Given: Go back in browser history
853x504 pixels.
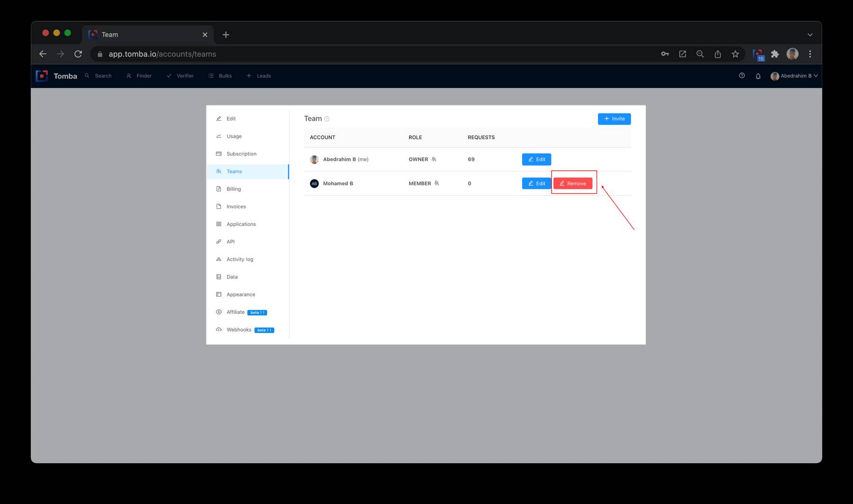Looking at the screenshot, I should [x=43, y=54].
